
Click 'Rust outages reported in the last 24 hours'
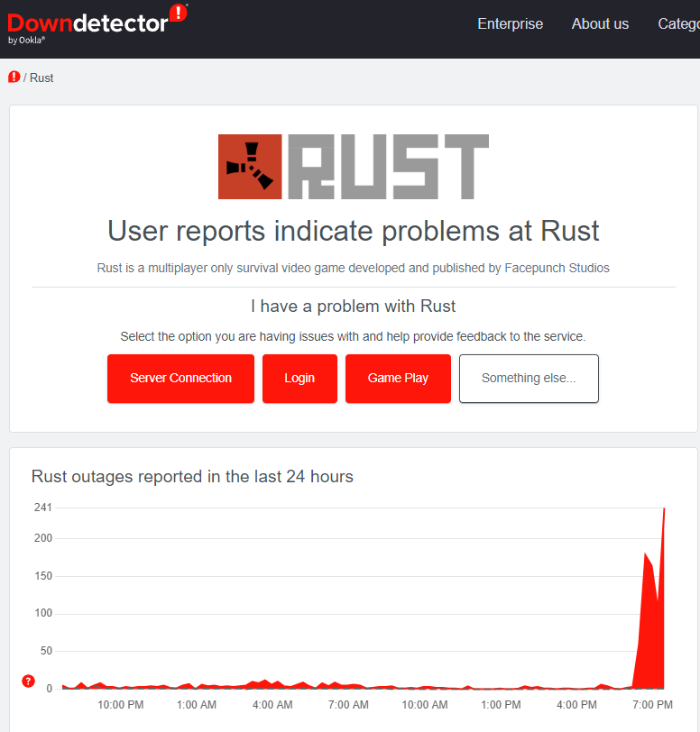[192, 477]
